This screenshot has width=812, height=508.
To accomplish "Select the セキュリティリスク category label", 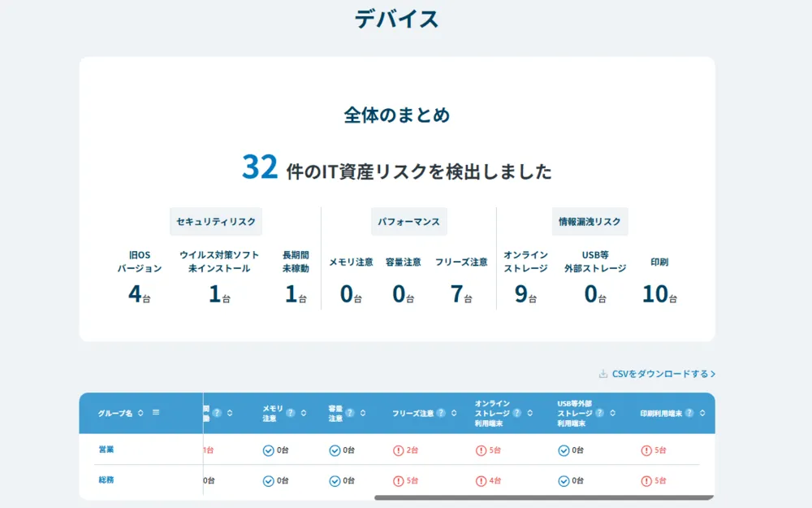I will pos(216,222).
